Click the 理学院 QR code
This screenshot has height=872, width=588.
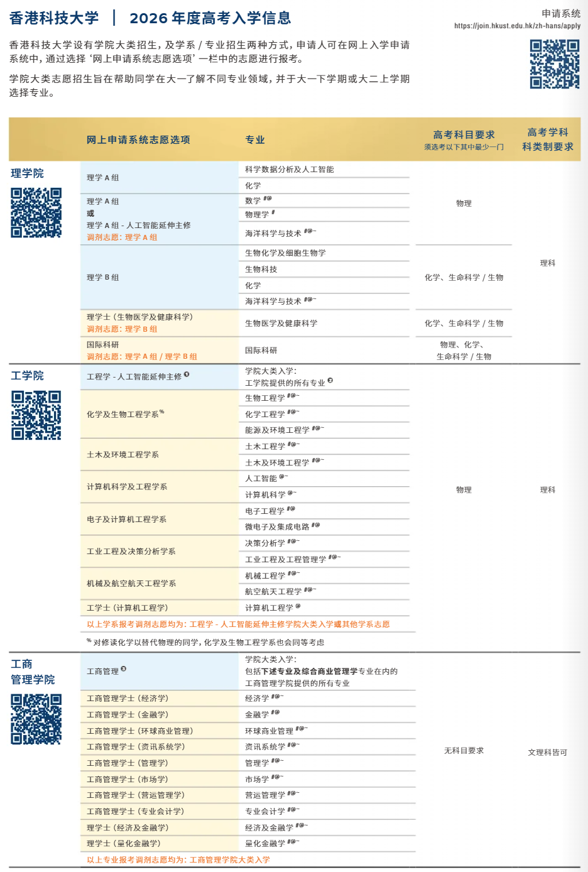[x=36, y=212]
